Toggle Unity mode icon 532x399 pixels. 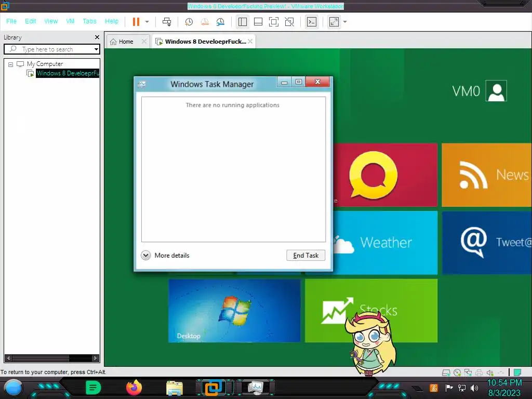click(289, 22)
